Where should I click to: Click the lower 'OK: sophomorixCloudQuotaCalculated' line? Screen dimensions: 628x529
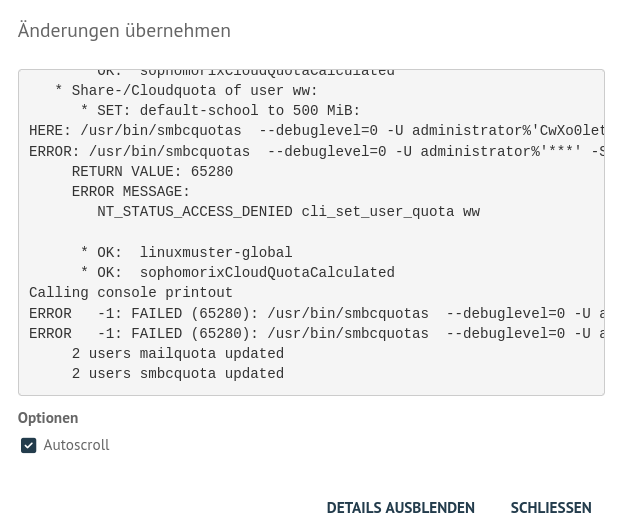click(238, 273)
